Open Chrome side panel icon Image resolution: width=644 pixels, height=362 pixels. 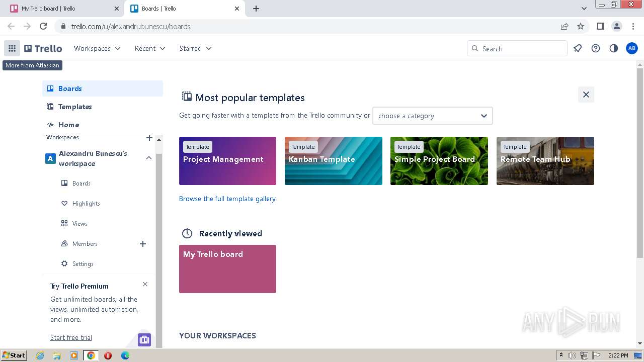click(600, 26)
